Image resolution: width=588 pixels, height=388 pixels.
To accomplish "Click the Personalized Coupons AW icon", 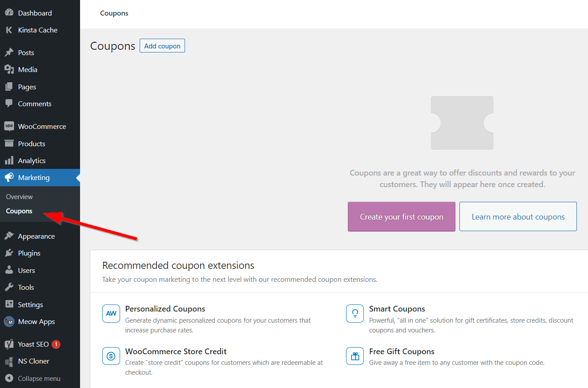I will [x=111, y=313].
